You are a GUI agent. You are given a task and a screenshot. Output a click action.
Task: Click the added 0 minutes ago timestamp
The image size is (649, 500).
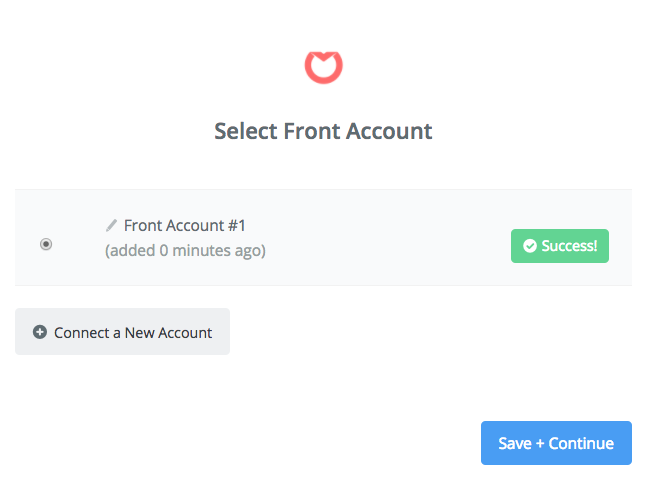pos(185,251)
